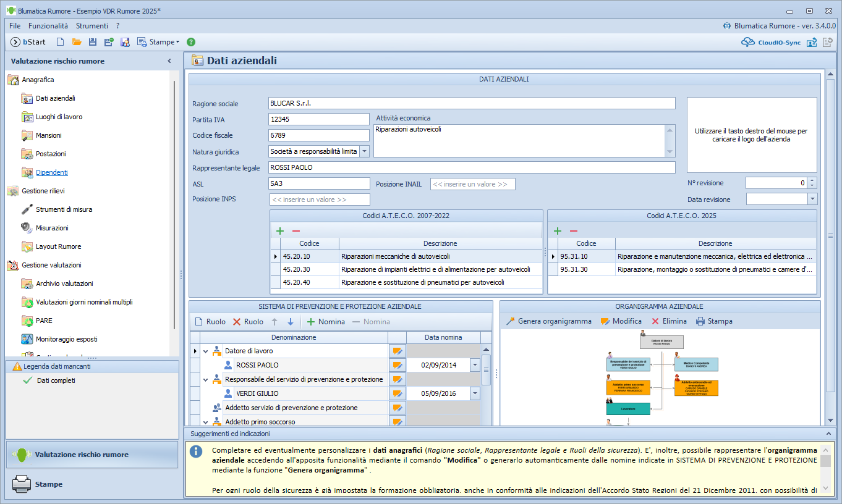Click the green help question mark icon
This screenshot has height=504, width=842.
[191, 42]
